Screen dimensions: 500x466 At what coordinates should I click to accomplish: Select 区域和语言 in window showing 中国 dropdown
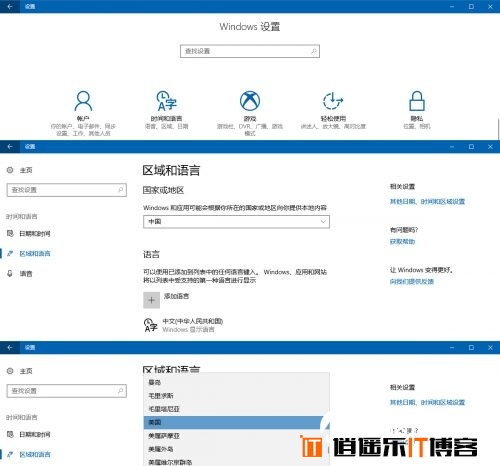tap(35, 254)
